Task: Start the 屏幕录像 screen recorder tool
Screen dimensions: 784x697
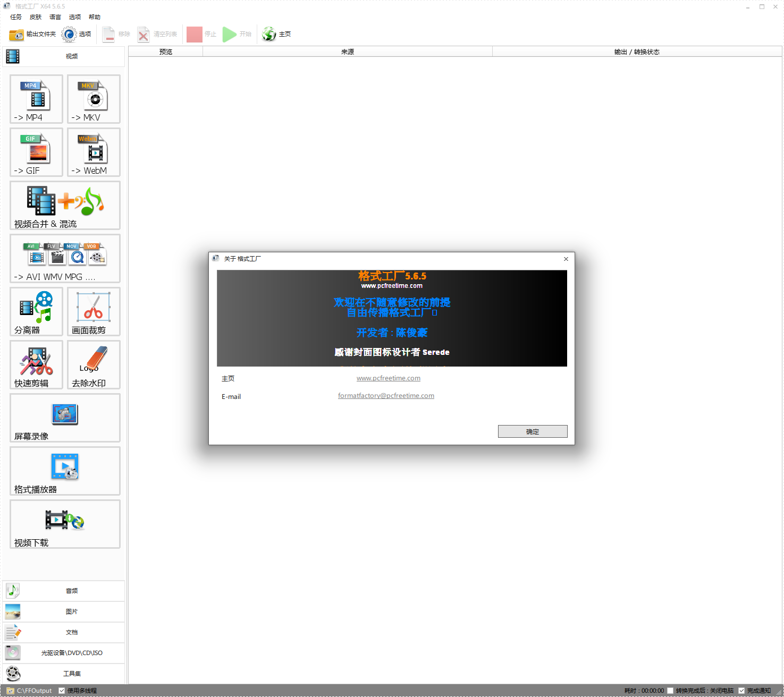Action: coord(65,418)
